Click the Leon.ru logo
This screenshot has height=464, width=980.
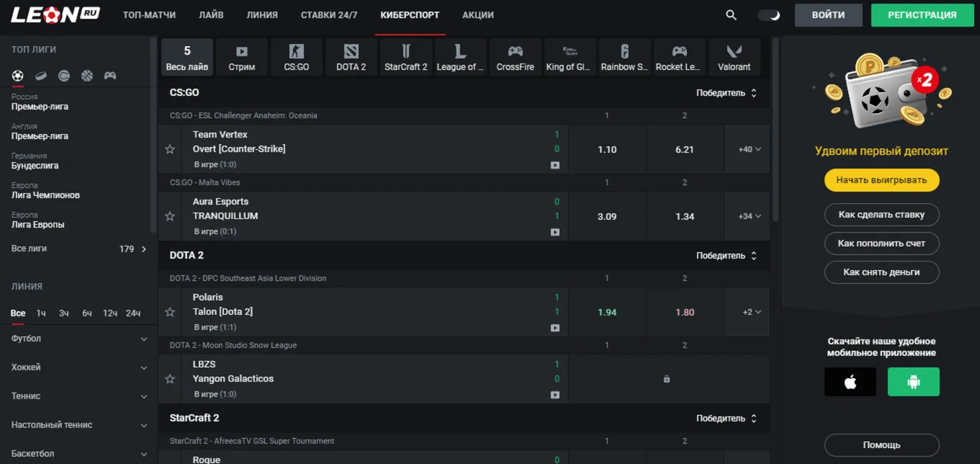[55, 15]
